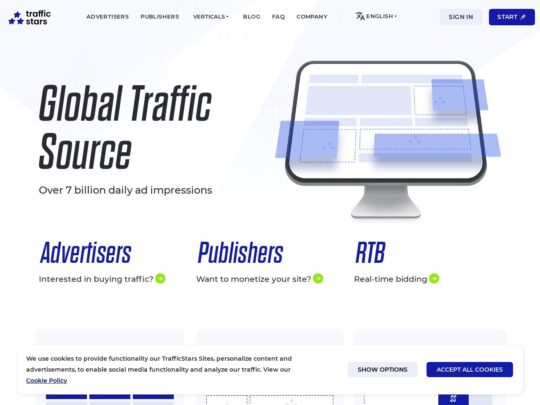Click the RTB section heading
This screenshot has height=405, width=540.
coord(370,252)
